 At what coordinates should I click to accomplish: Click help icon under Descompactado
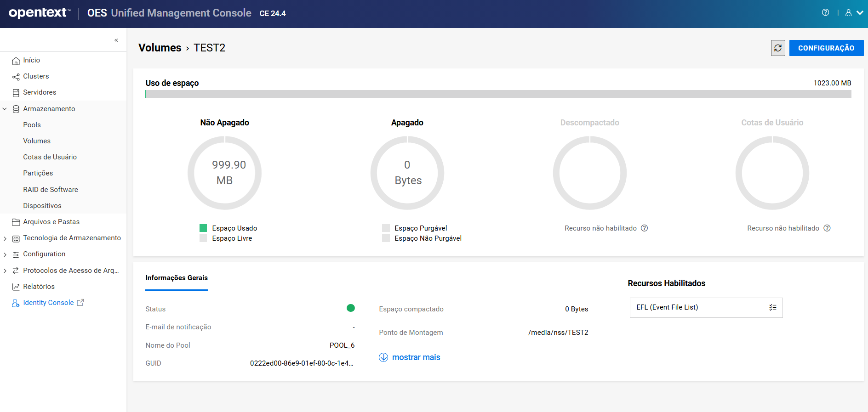click(644, 228)
